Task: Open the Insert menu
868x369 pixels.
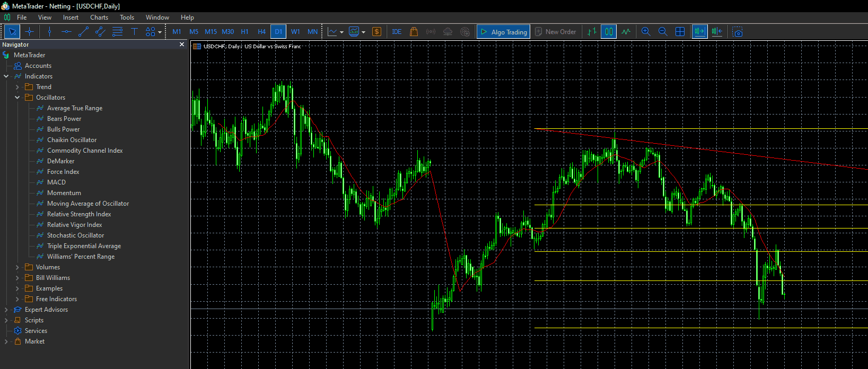Action: pos(71,17)
